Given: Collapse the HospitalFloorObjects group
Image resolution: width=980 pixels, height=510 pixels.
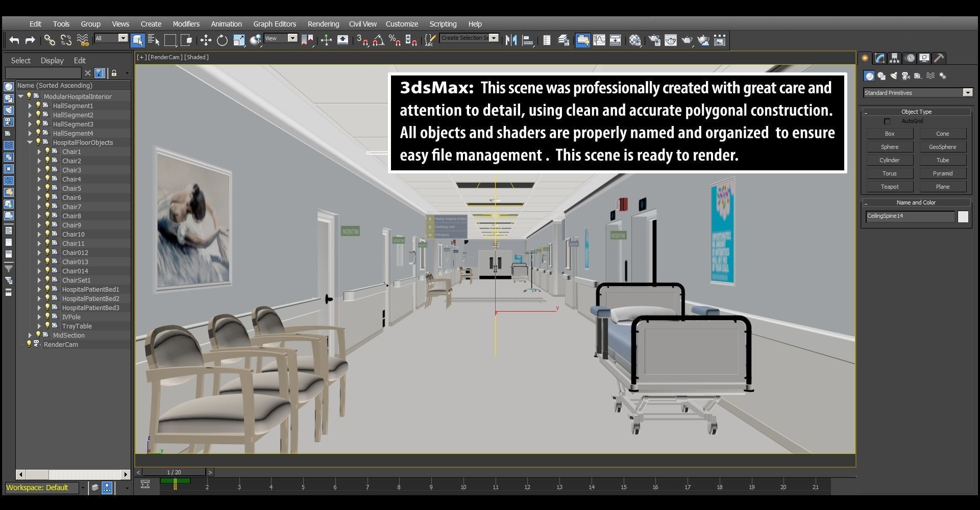Looking at the screenshot, I should 30,142.
